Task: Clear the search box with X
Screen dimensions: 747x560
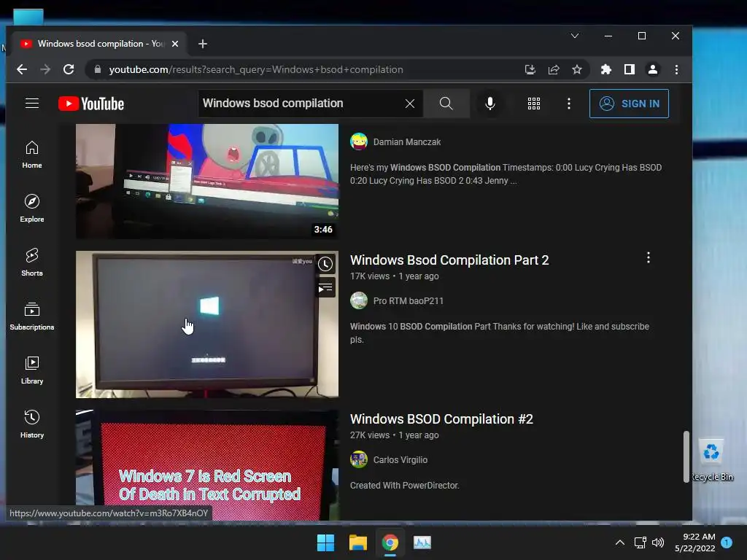Action: [x=410, y=104]
